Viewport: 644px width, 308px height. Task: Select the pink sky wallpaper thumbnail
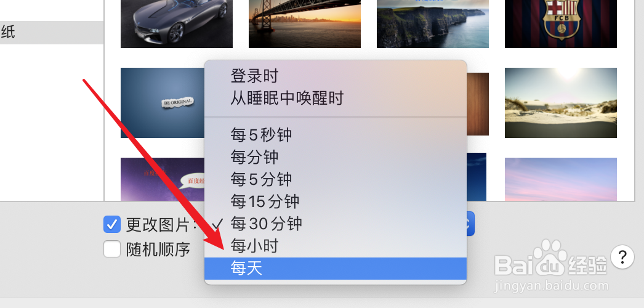(561, 179)
